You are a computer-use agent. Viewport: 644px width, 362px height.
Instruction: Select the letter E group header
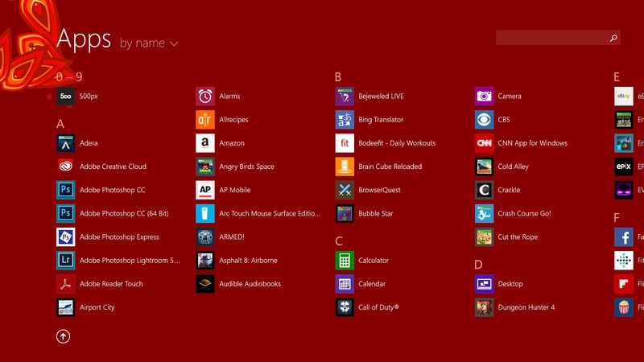617,76
